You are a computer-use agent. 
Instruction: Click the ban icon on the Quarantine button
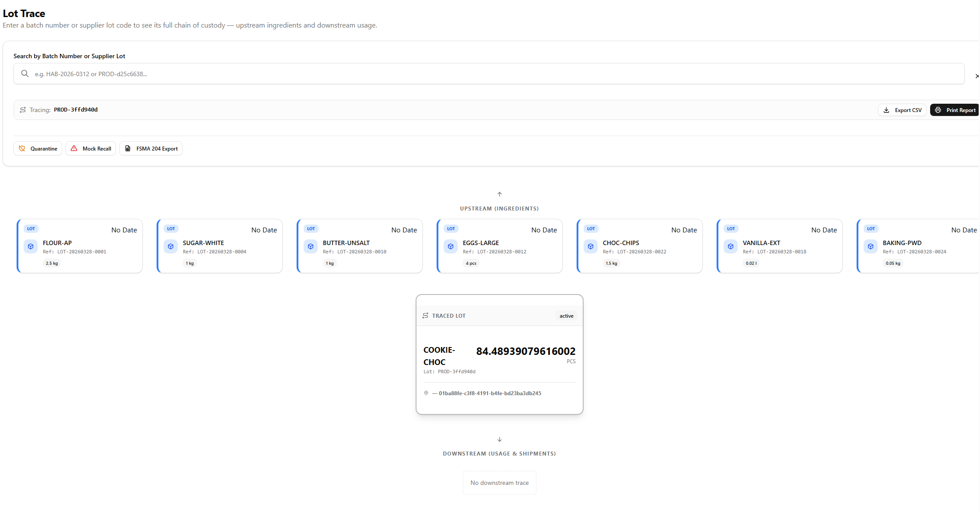click(22, 148)
